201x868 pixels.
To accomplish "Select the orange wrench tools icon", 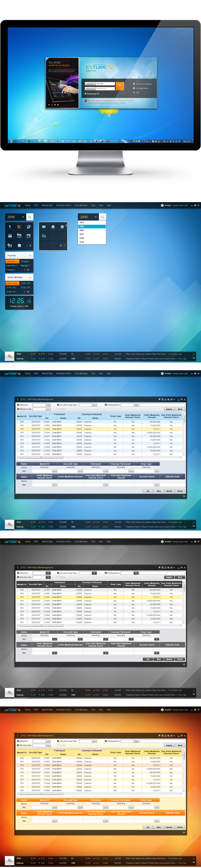I will coord(19,227).
